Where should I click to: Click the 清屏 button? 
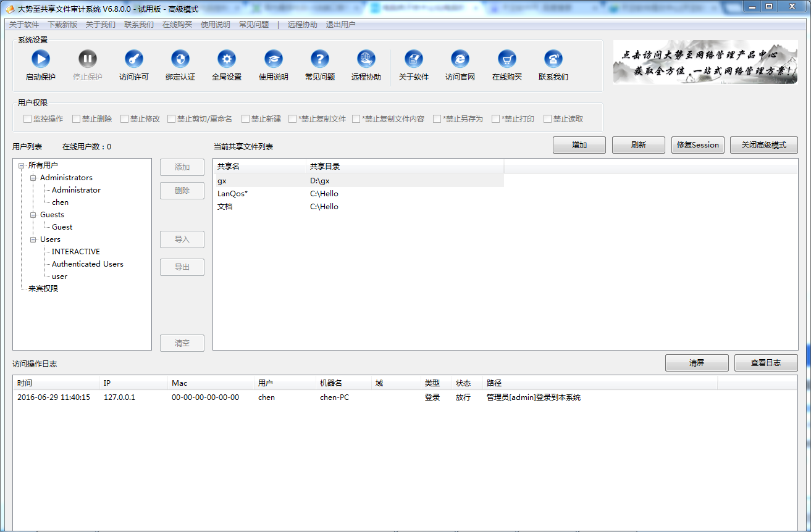697,363
